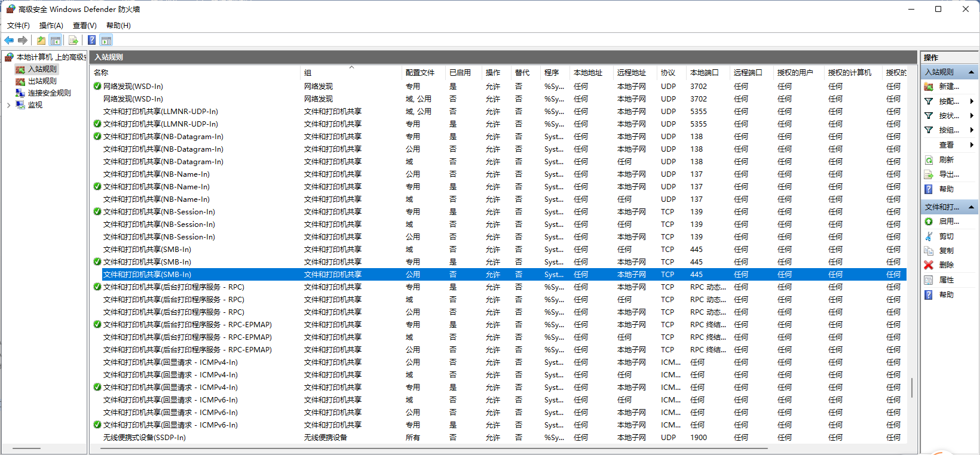
Task: Click the 出站规则 outbound rules tree icon
Action: (x=20, y=81)
